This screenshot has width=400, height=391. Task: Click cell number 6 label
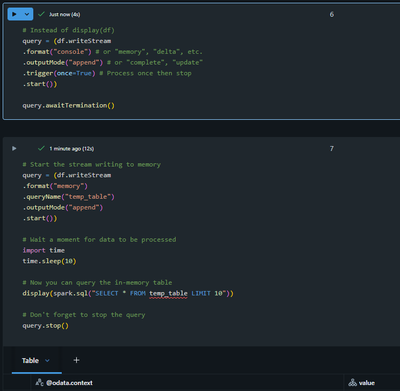coord(332,14)
